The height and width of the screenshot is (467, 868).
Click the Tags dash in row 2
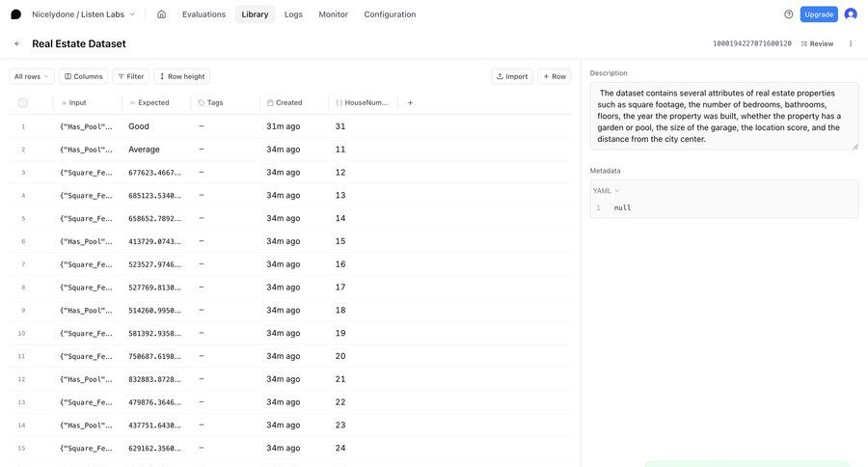[x=202, y=150]
